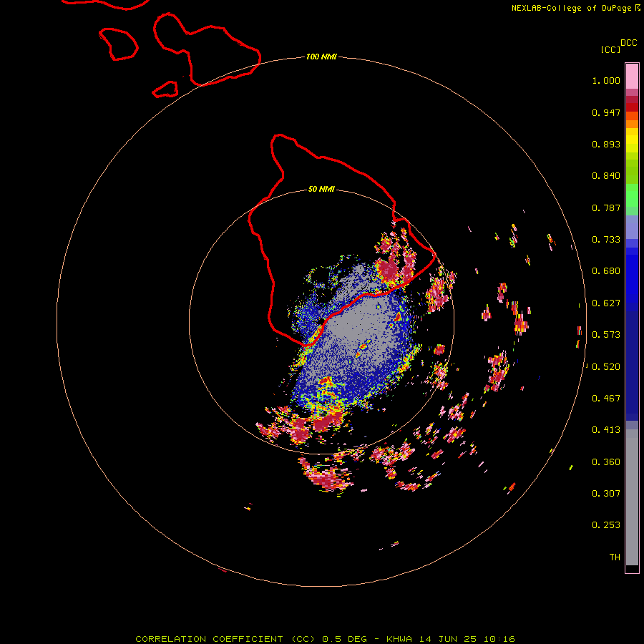
Task: Pick the olive green swatch beside 0.840
Action: (x=632, y=172)
